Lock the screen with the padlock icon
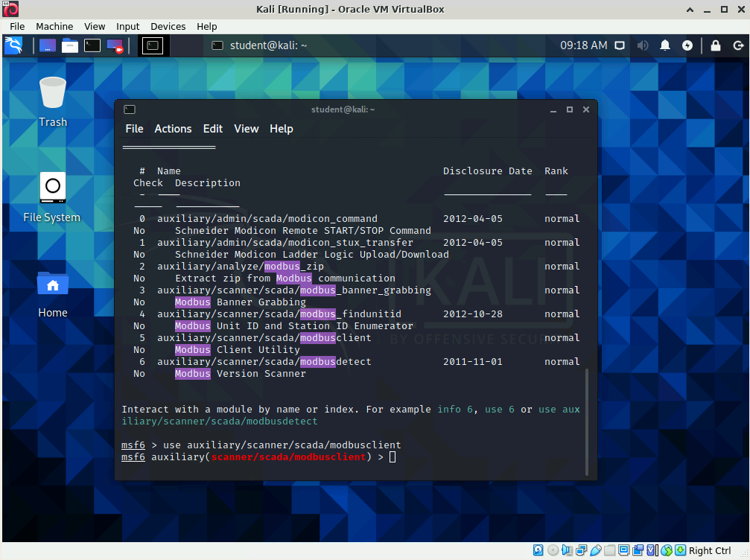The height and width of the screenshot is (560, 750). (716, 46)
